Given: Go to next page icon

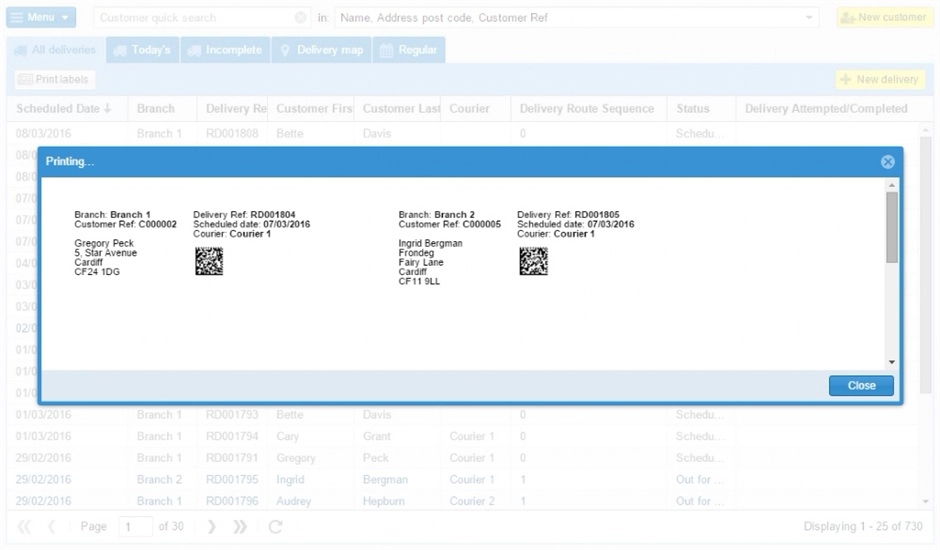Looking at the screenshot, I should pos(211,527).
